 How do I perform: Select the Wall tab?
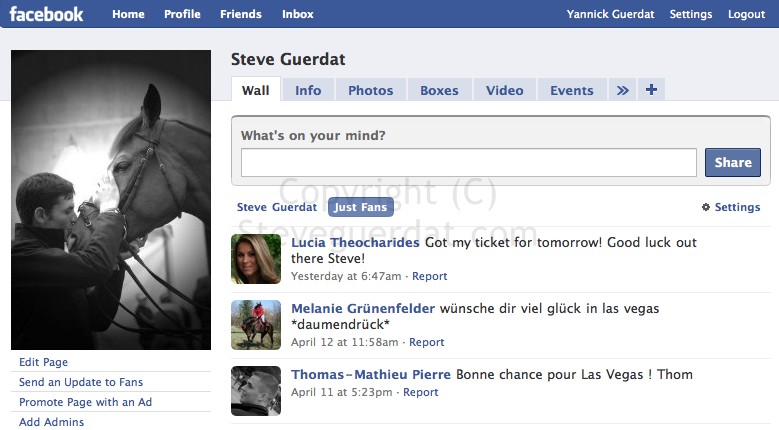coord(256,90)
